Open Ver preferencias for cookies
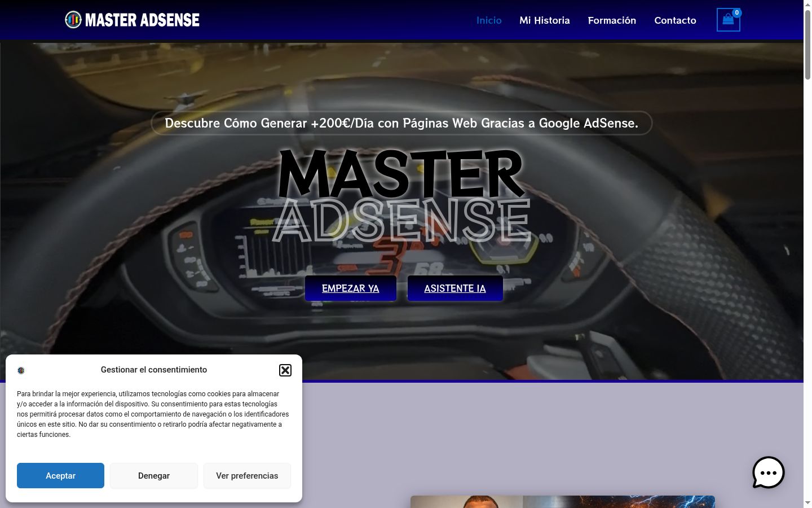Screen dimensions: 812x508 pyautogui.click(x=247, y=475)
